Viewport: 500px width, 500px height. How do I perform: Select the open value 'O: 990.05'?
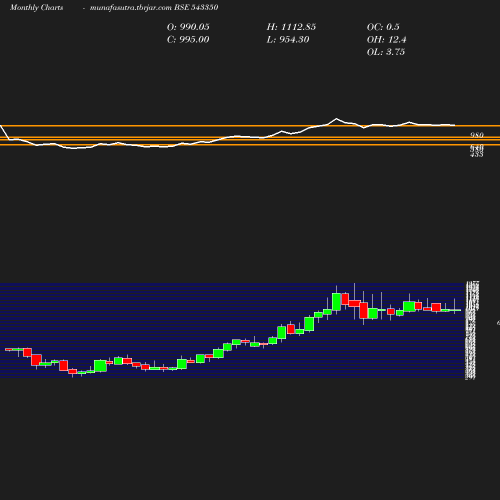click(x=188, y=27)
